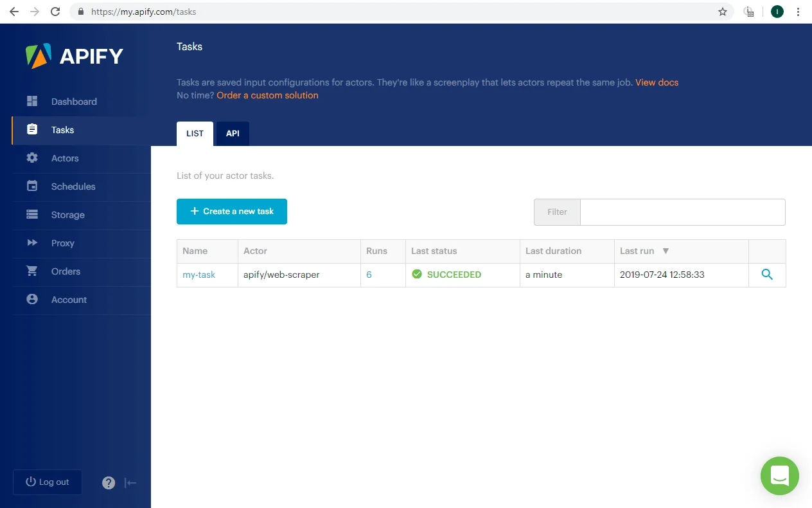The height and width of the screenshot is (508, 812).
Task: Click magnifier icon for my-task row
Action: (767, 275)
